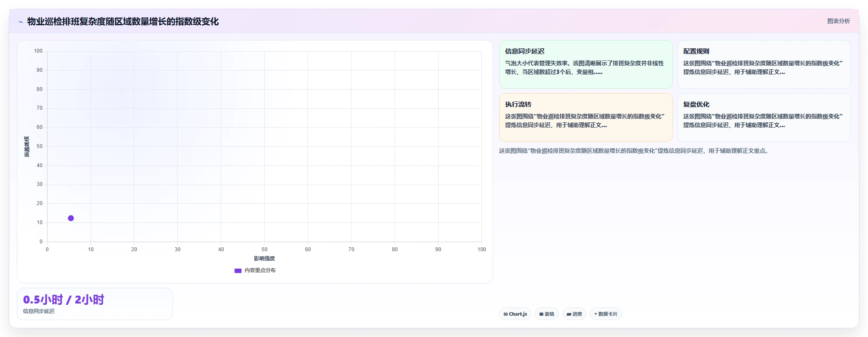The height and width of the screenshot is (337, 868).
Task: Select the 信息同步延迟 green card
Action: point(586,64)
